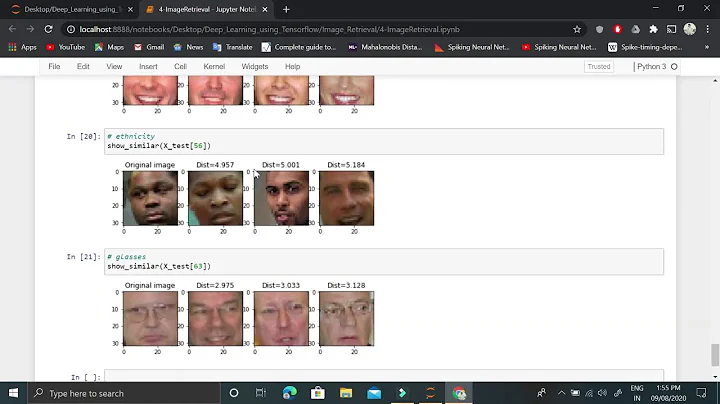Click the scrollbar up arrow
720x404 pixels.
715,81
